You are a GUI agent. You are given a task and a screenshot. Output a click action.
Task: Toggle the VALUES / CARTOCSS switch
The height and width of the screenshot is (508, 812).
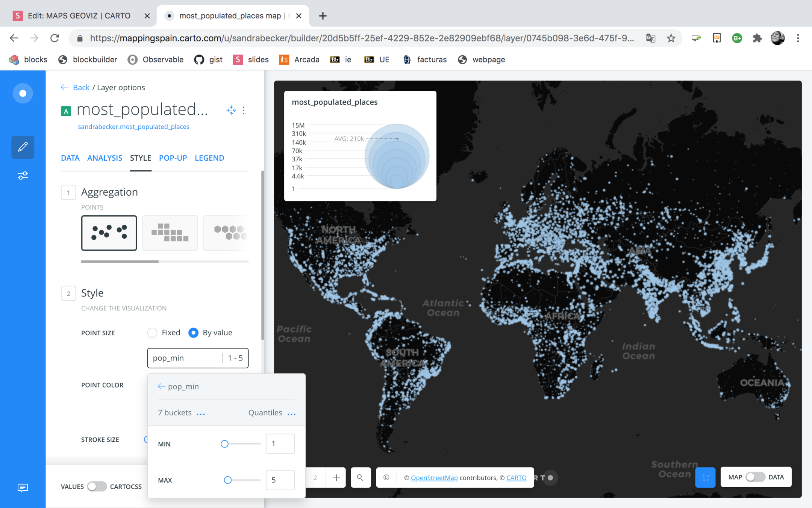pos(97,487)
